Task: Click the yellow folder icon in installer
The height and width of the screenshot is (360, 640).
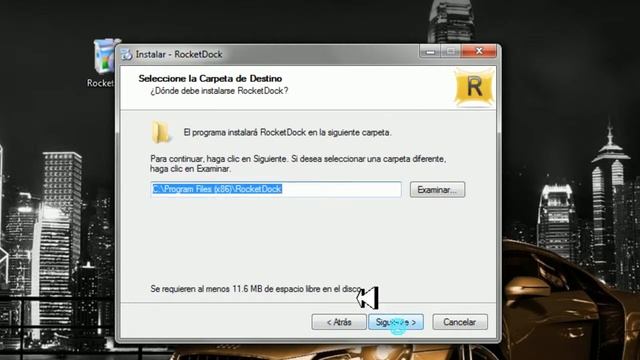Action: coord(161,132)
